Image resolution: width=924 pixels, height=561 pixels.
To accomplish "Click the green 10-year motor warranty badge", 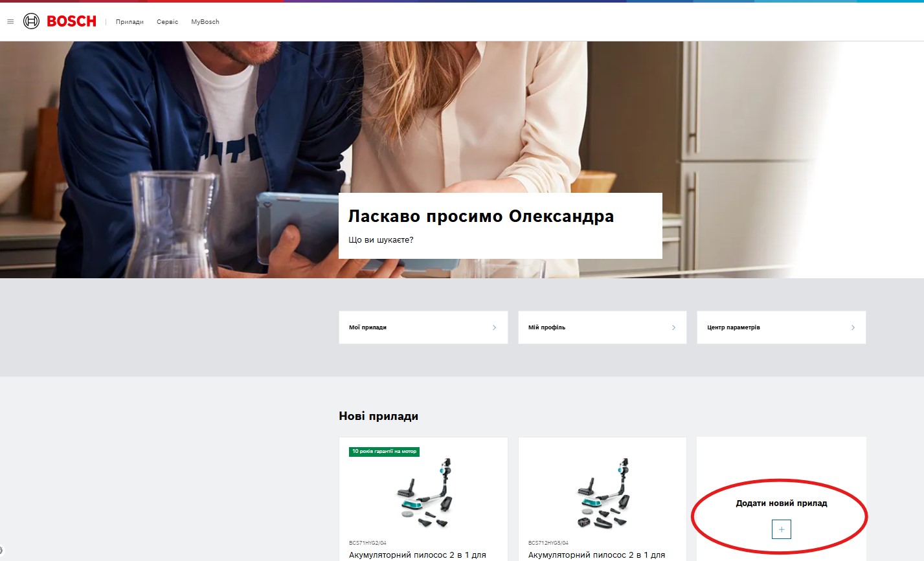I will coord(384,451).
